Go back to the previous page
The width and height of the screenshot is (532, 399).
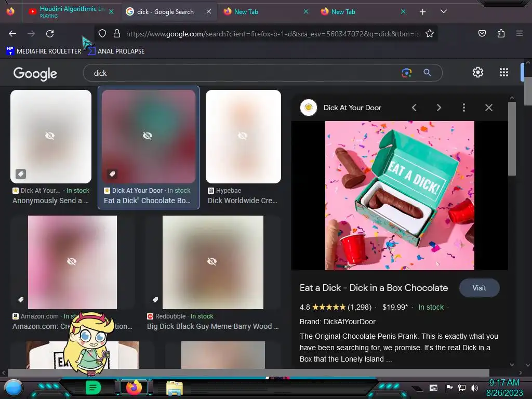[x=12, y=34]
